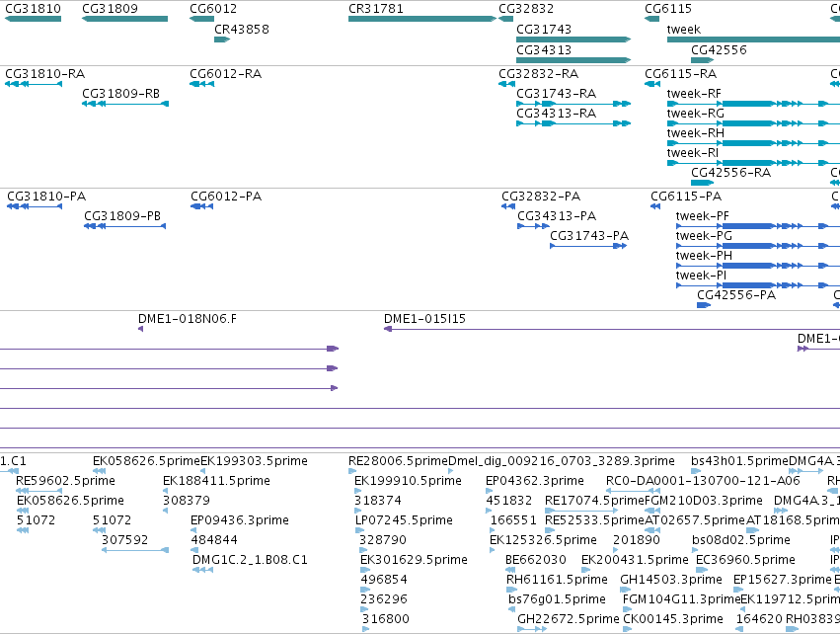The height and width of the screenshot is (634, 840).
Task: Click the CG6012 gene label
Action: (x=213, y=9)
